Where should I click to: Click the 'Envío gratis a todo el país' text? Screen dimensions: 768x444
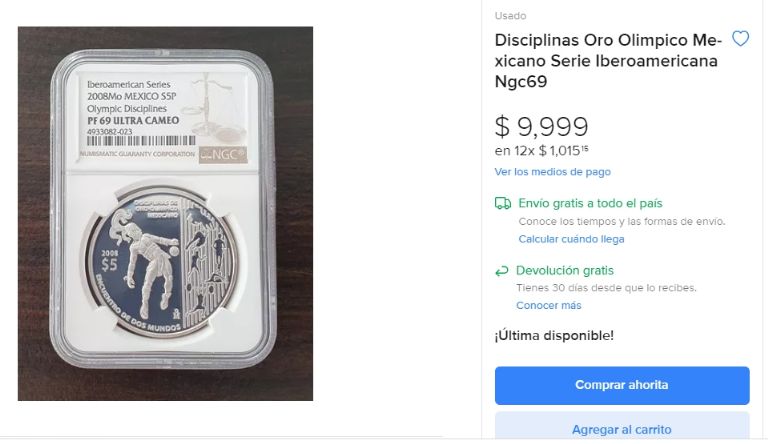(x=590, y=203)
